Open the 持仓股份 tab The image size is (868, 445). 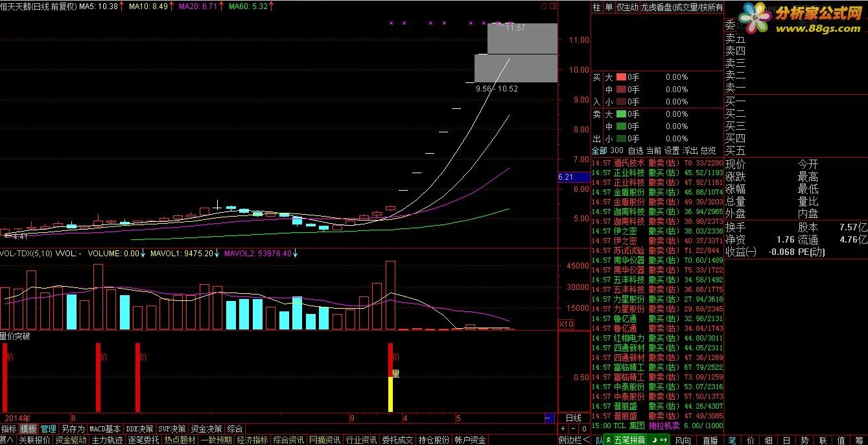pyautogui.click(x=434, y=440)
